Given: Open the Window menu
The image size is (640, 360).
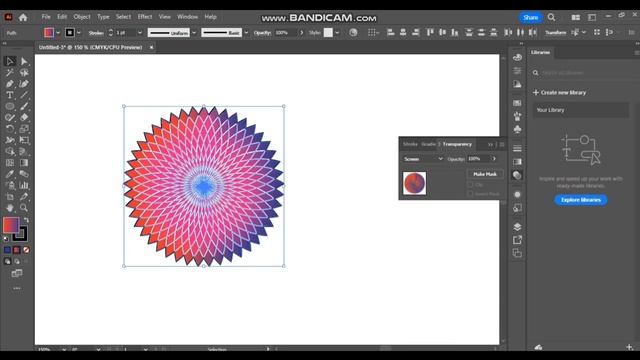Looking at the screenshot, I should pyautogui.click(x=187, y=17).
